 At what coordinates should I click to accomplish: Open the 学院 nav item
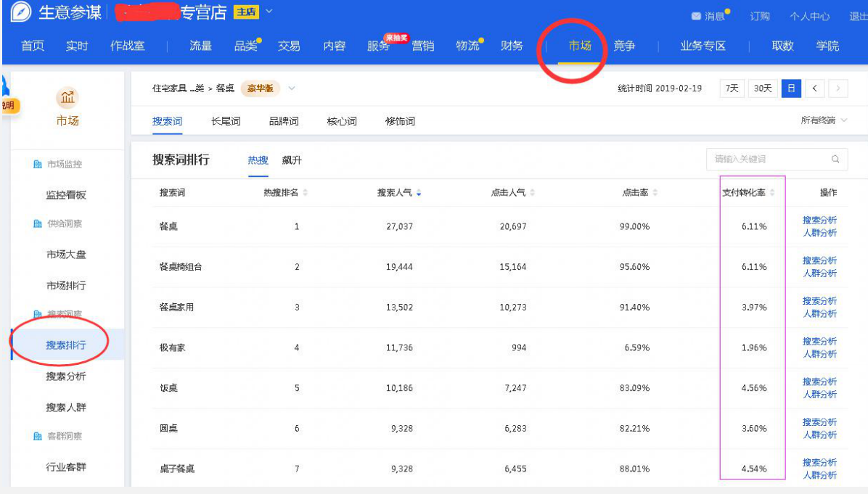coord(827,46)
